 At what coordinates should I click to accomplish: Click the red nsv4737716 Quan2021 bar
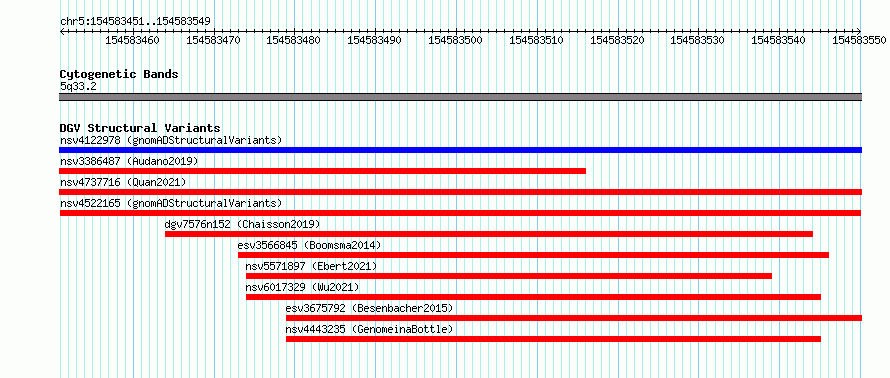(x=460, y=192)
